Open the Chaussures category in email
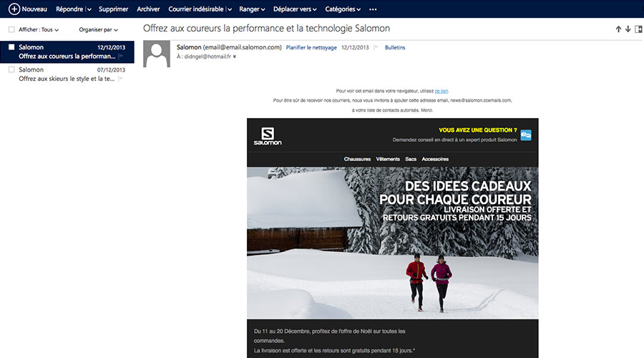The image size is (644, 358). (x=357, y=159)
